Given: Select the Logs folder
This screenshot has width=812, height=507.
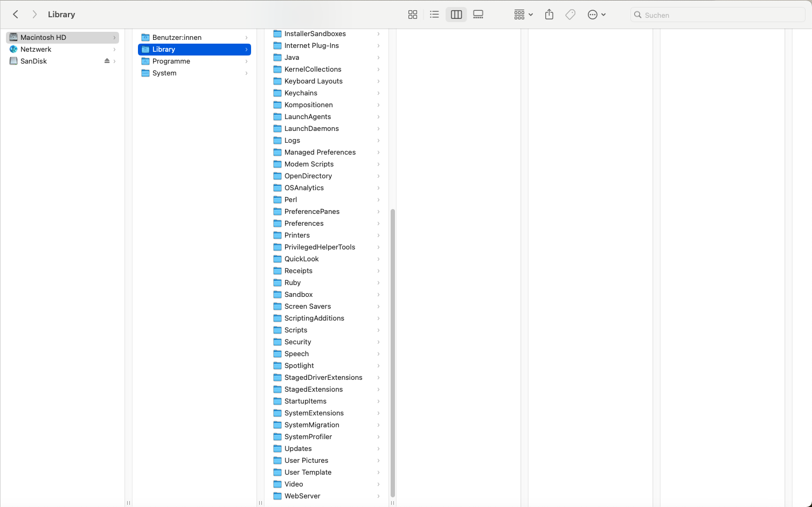Looking at the screenshot, I should click(327, 140).
